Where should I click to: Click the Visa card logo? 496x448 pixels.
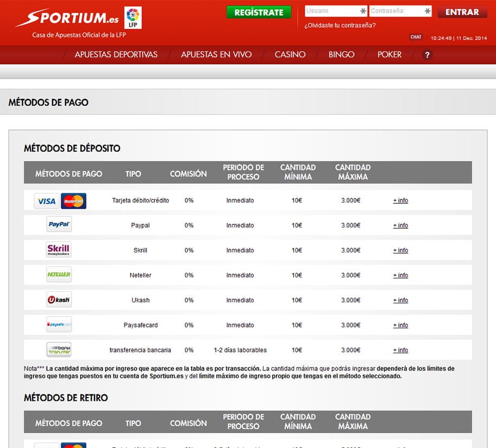47,201
